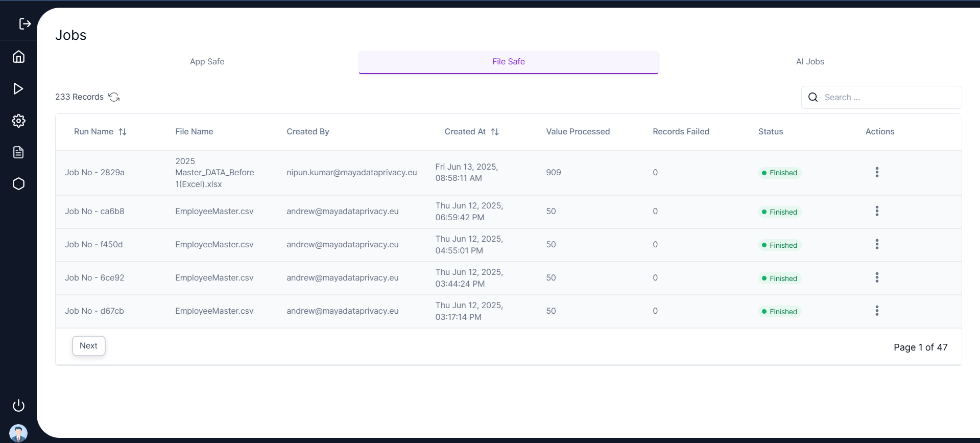Switch to the AI Jobs tab

(810, 62)
